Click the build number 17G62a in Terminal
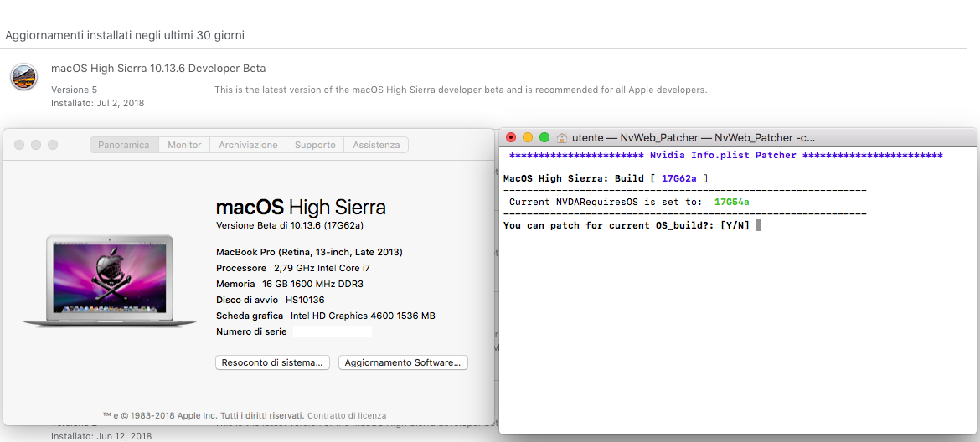Screen dimensions: 980x442 pos(678,178)
